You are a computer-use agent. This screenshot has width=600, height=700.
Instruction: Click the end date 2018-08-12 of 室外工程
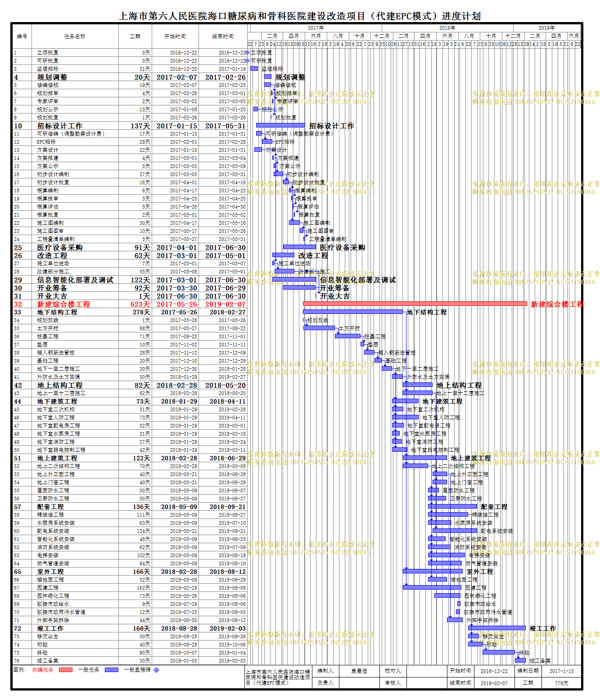coord(228,572)
